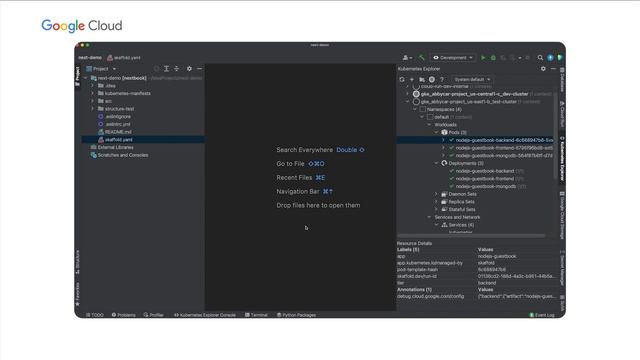Click the plus icon in Kubernetes Explorer toolbar
The height and width of the screenshot is (360, 640).
(x=412, y=79)
